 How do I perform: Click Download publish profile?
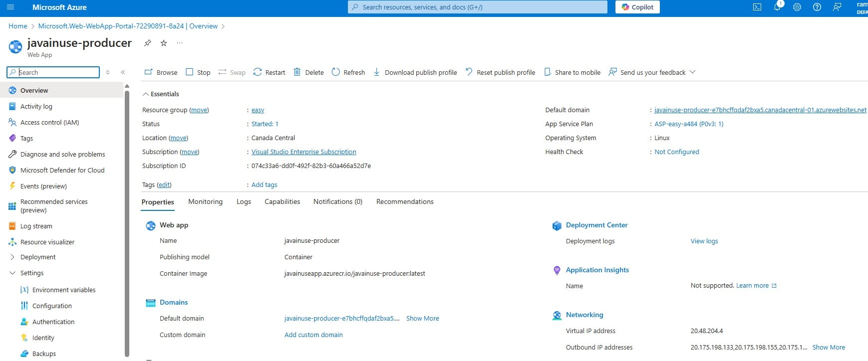coord(415,72)
